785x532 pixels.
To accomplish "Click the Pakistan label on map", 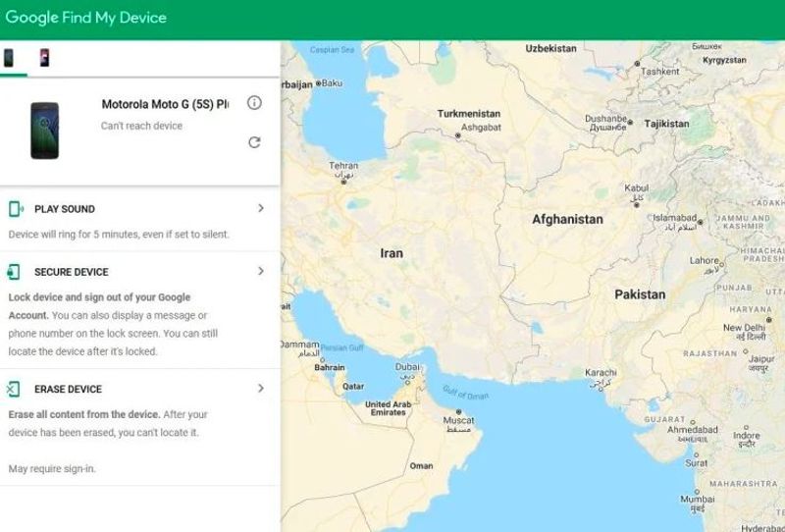I will point(640,294).
